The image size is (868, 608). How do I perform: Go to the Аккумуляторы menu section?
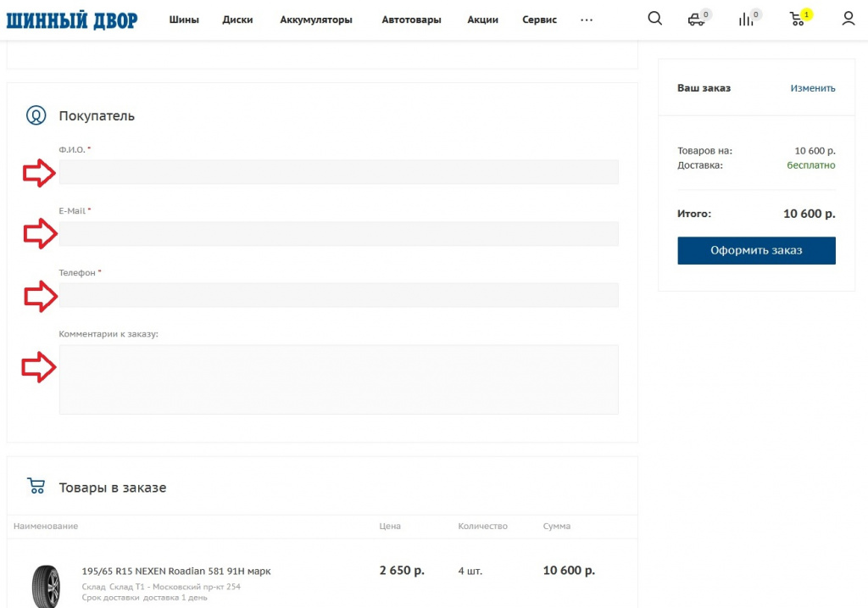point(316,20)
